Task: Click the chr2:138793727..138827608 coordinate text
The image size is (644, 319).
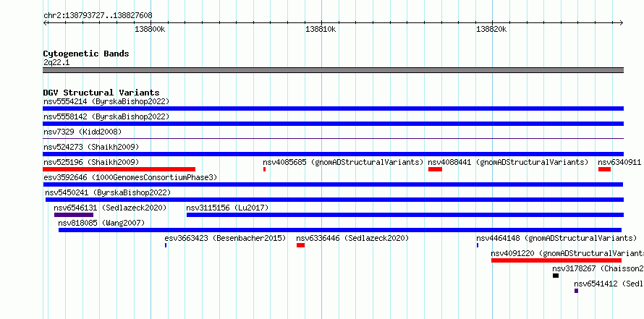Action: coord(98,16)
